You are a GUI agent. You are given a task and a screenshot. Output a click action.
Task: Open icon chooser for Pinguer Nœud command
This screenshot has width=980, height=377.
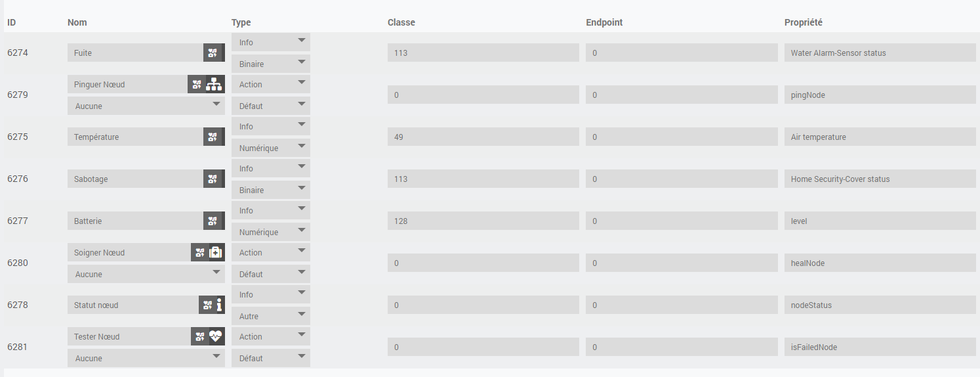tap(197, 84)
